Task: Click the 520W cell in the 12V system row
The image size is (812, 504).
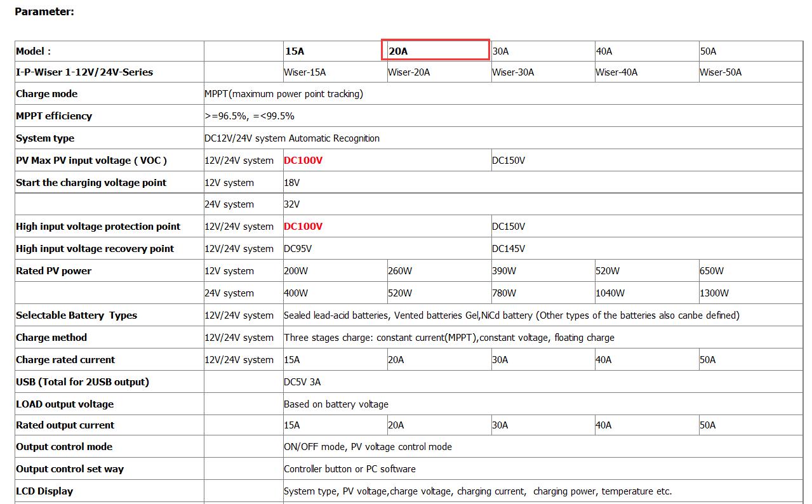Action: [x=608, y=271]
